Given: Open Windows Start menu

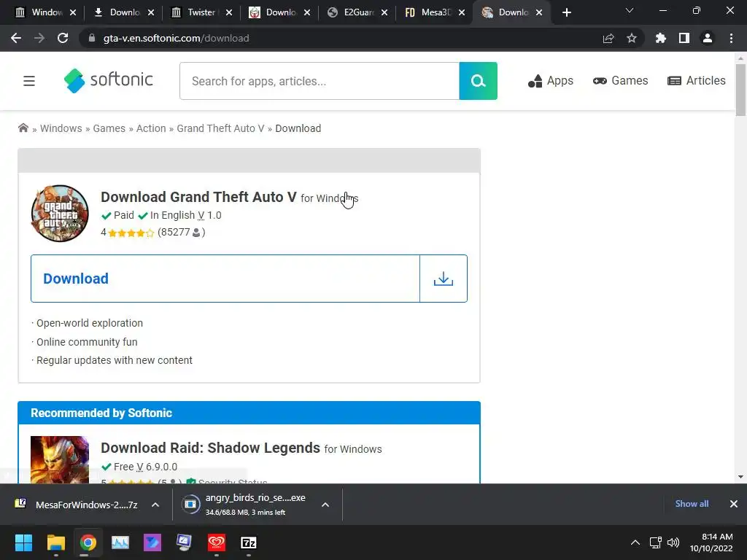Looking at the screenshot, I should (23, 542).
